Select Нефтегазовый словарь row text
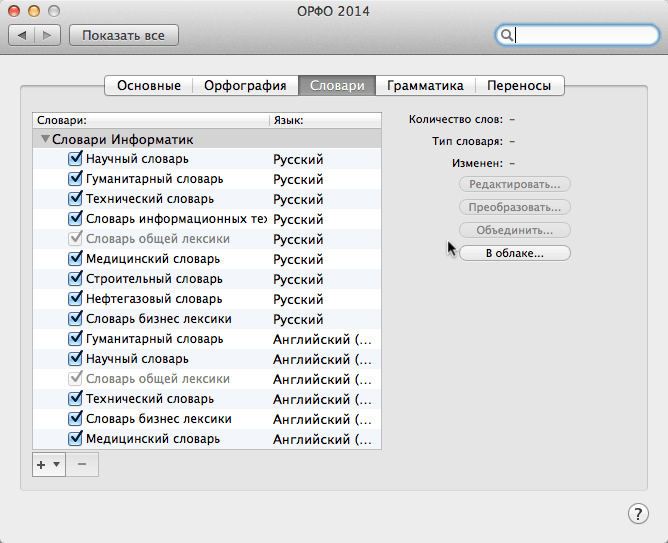This screenshot has width=668, height=543. click(154, 299)
